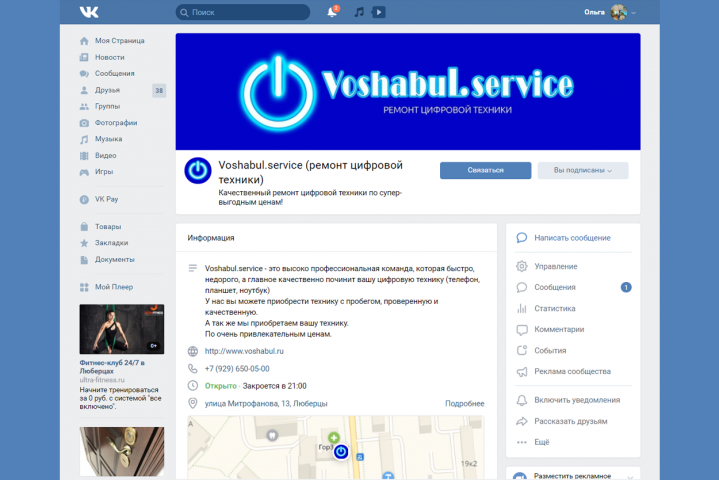The width and height of the screenshot is (719, 480).
Task: Open notifications bell icon
Action: coord(332,12)
